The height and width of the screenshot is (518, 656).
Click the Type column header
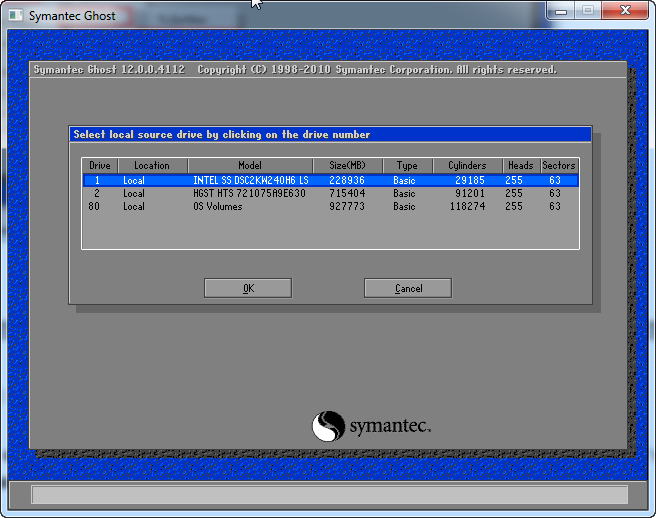407,166
